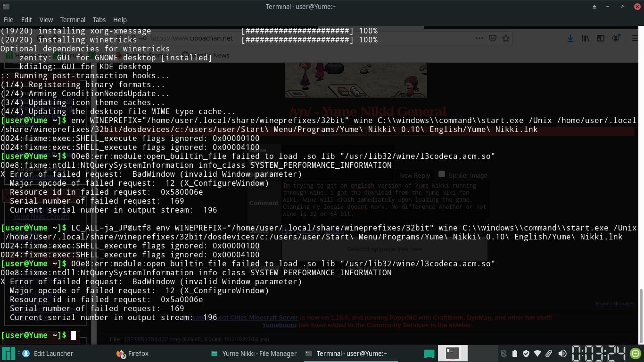Open the File menu in Terminal

8,20
